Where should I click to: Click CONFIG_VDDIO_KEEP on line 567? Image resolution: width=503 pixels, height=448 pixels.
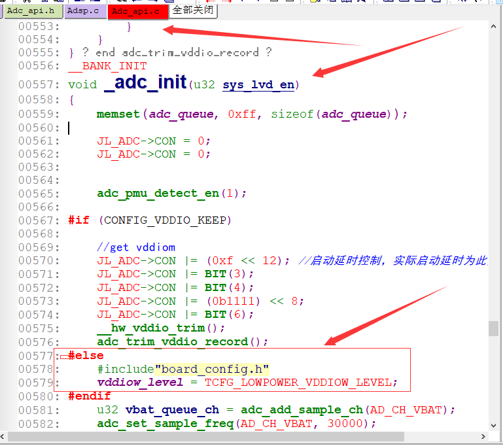pyautogui.click(x=165, y=220)
